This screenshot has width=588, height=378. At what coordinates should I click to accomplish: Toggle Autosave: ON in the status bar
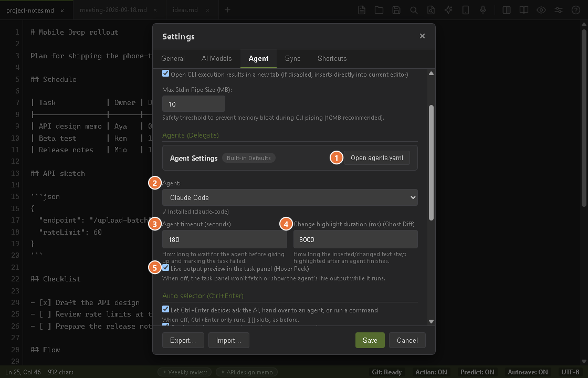(528, 372)
